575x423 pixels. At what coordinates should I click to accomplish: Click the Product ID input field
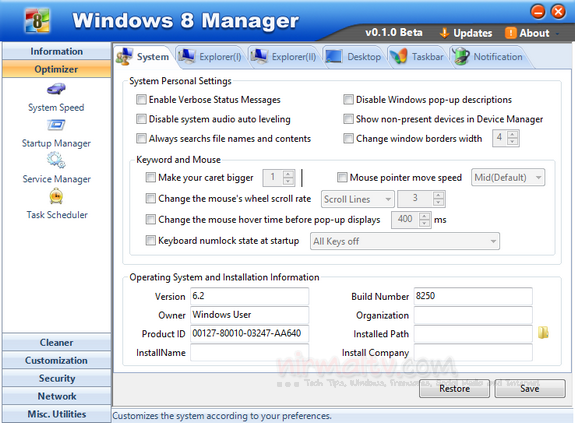point(249,333)
